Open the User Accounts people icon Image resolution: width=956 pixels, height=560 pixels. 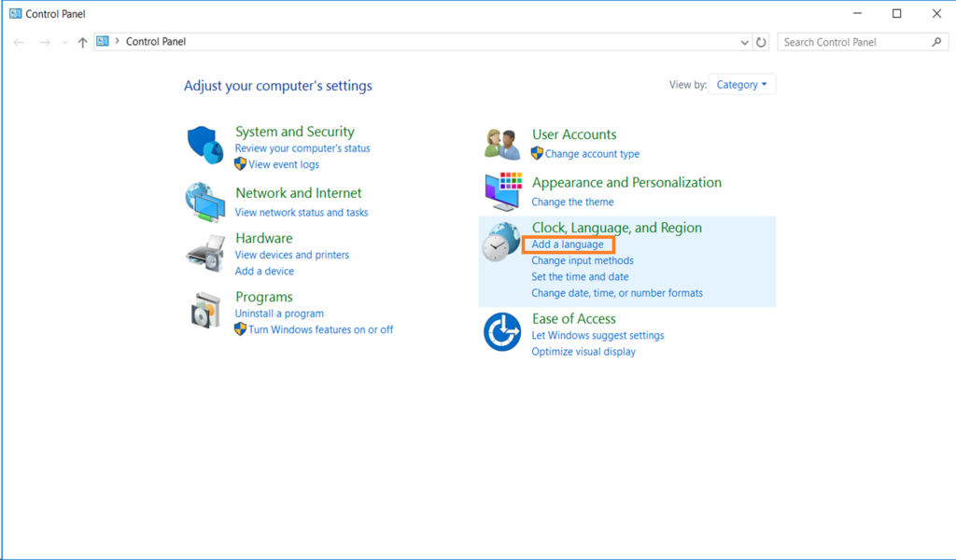pyautogui.click(x=502, y=145)
